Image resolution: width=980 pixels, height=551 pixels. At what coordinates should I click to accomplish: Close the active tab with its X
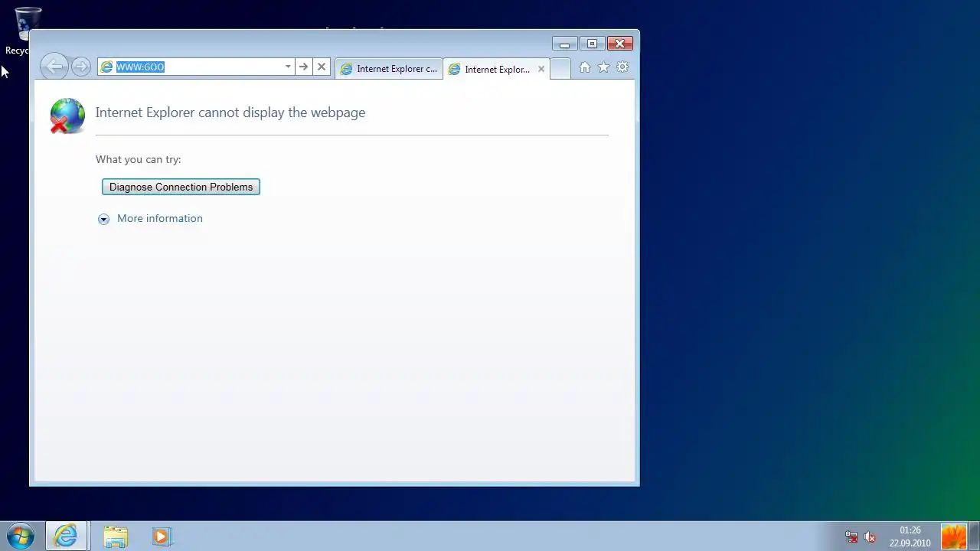541,69
